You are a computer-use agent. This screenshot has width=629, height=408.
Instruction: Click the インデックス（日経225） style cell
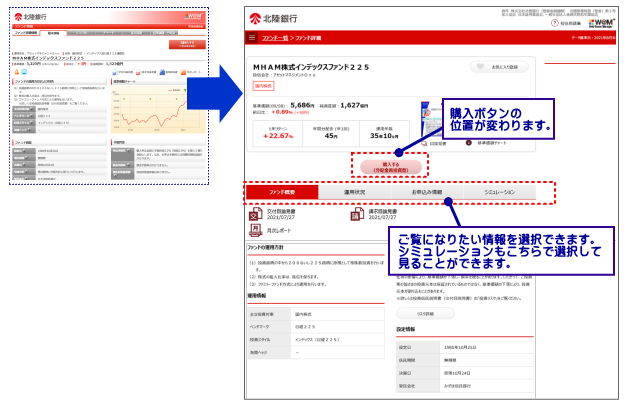337,340
